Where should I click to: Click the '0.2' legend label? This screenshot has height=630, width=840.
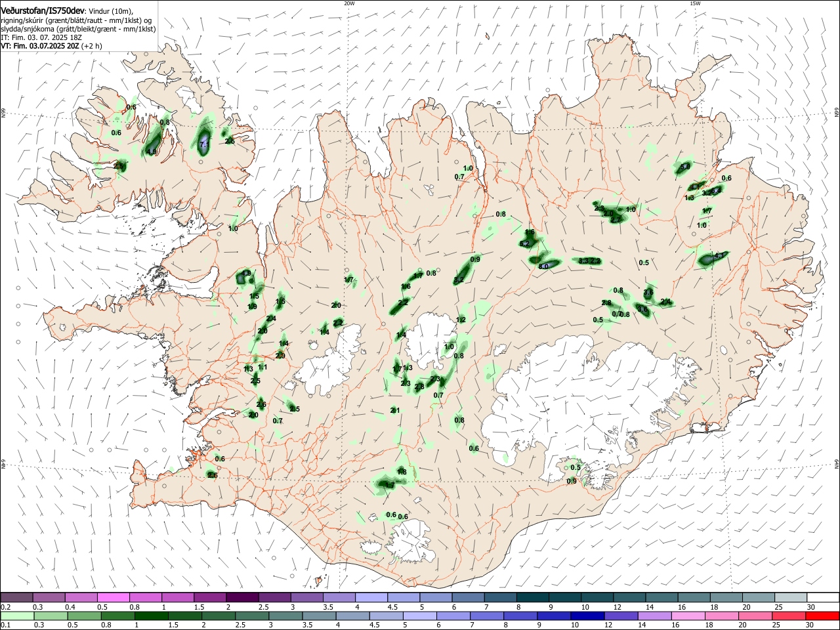click(x=5, y=607)
